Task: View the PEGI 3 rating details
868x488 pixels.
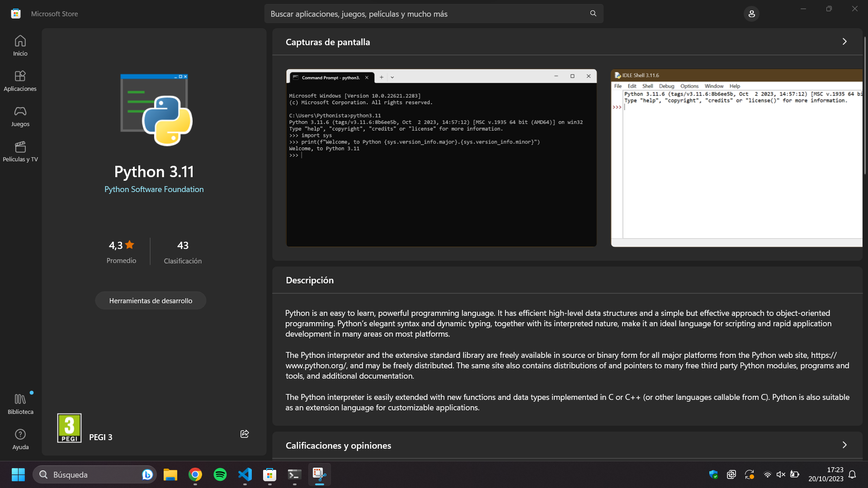Action: point(69,427)
